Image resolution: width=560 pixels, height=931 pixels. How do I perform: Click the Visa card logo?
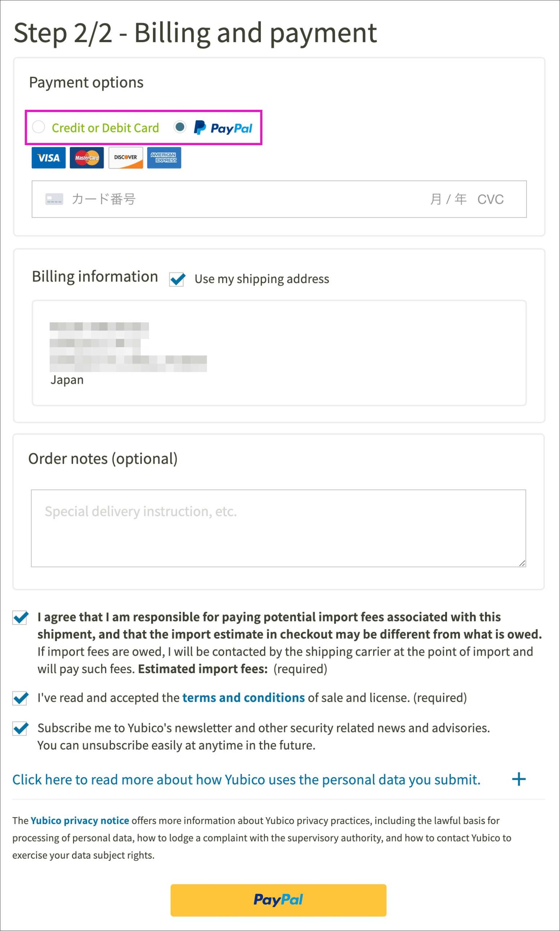coord(48,157)
